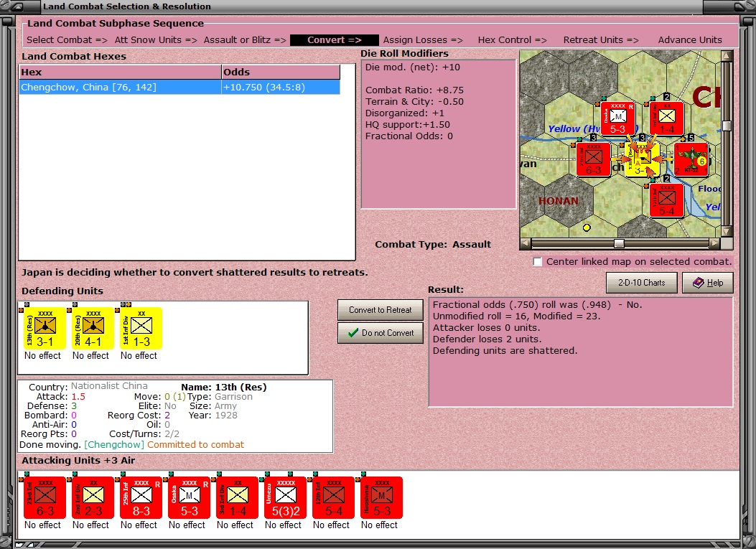Click the Combat Ratio: +8.75 modifier line
756x549 pixels.
[x=414, y=90]
